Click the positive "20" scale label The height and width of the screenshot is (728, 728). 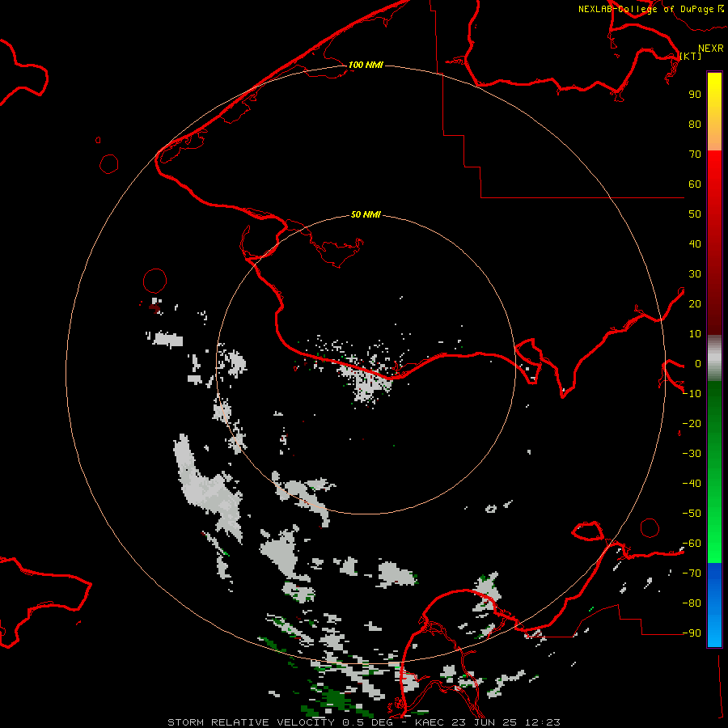(x=695, y=304)
